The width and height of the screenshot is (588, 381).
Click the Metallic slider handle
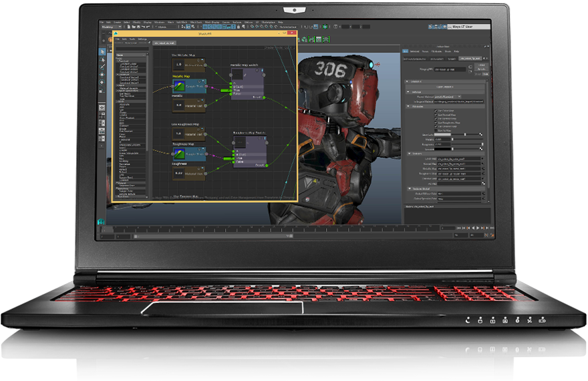[x=452, y=139]
